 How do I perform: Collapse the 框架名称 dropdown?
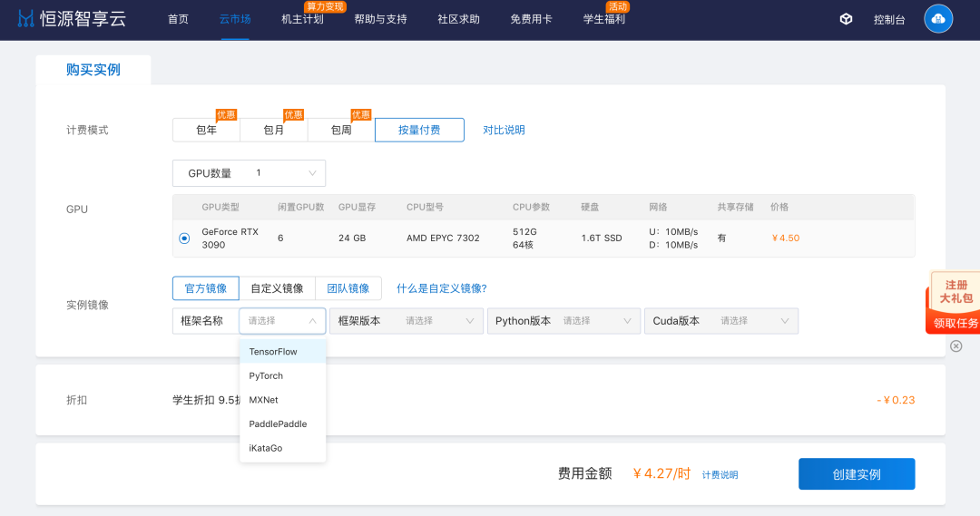click(x=282, y=320)
